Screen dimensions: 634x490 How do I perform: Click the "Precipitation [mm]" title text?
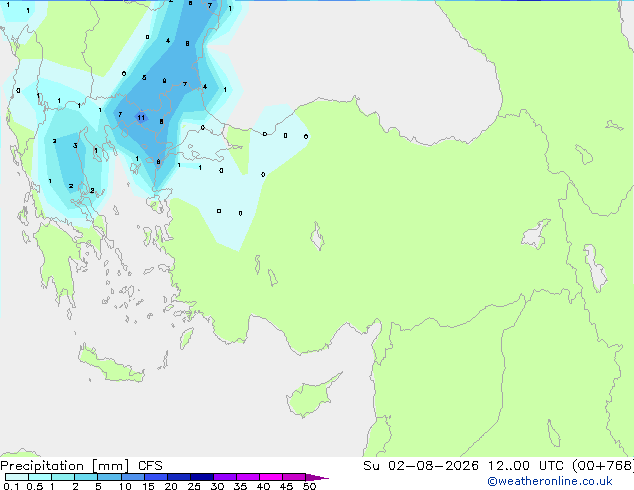pos(65,466)
